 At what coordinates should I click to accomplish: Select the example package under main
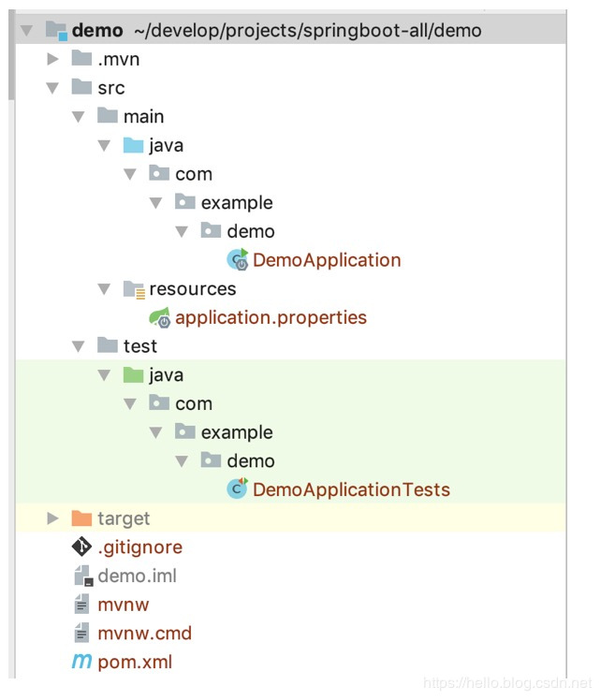click(x=237, y=203)
